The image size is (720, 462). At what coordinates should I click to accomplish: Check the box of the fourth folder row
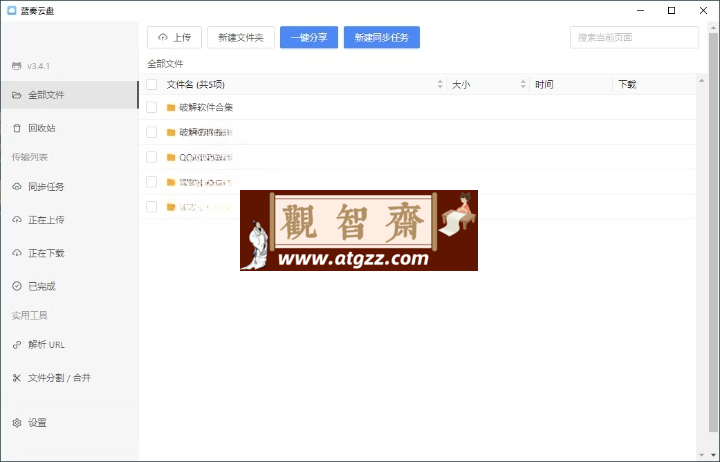(x=152, y=182)
